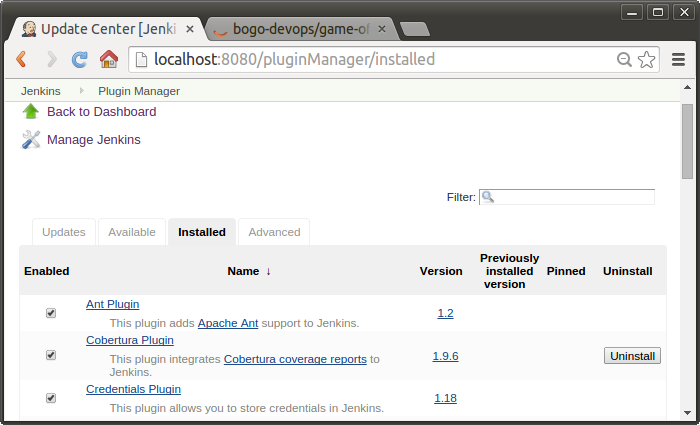
Task: Click the browser back arrow
Action: click(21, 59)
